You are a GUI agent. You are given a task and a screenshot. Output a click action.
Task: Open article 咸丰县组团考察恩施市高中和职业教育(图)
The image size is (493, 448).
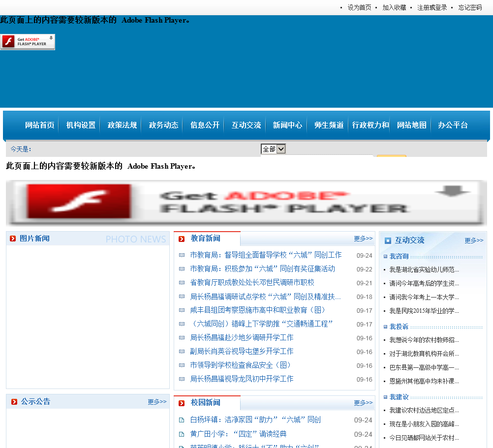(x=257, y=310)
